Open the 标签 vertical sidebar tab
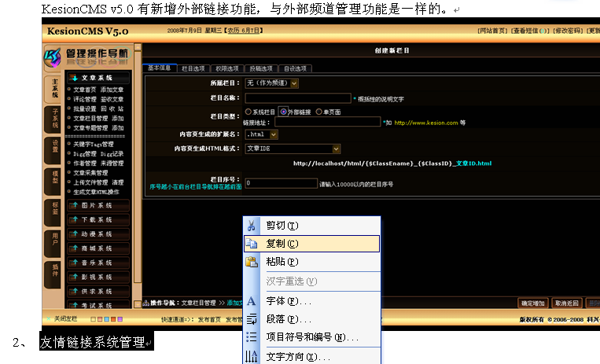Screen dimensions: 600x364 click(x=54, y=212)
